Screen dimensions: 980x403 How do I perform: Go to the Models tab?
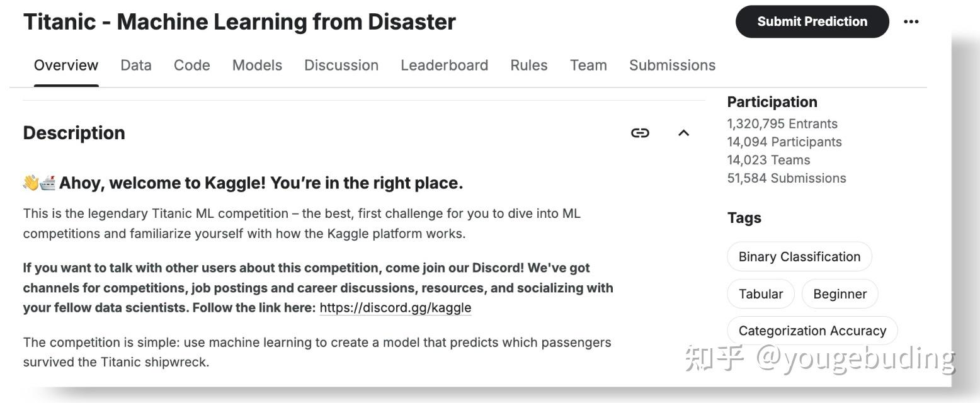click(x=257, y=65)
